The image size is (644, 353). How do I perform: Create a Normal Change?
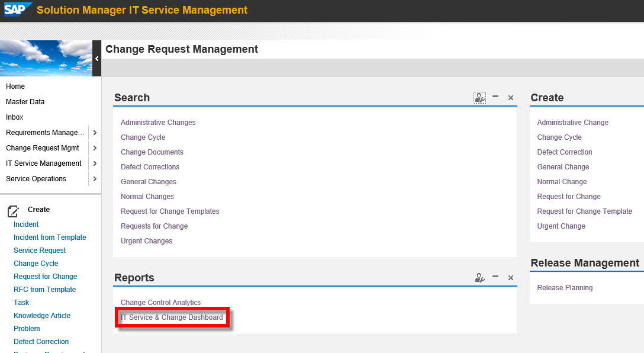(562, 182)
